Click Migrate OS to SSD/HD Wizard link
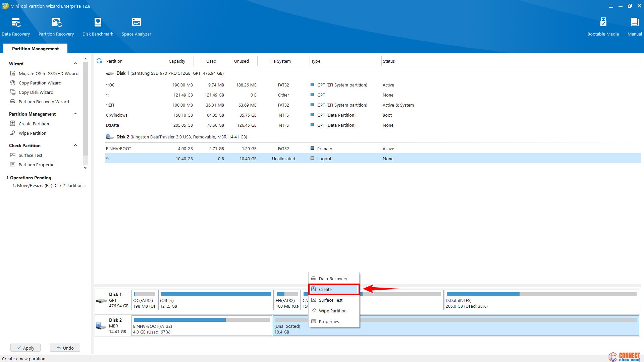 (x=49, y=73)
